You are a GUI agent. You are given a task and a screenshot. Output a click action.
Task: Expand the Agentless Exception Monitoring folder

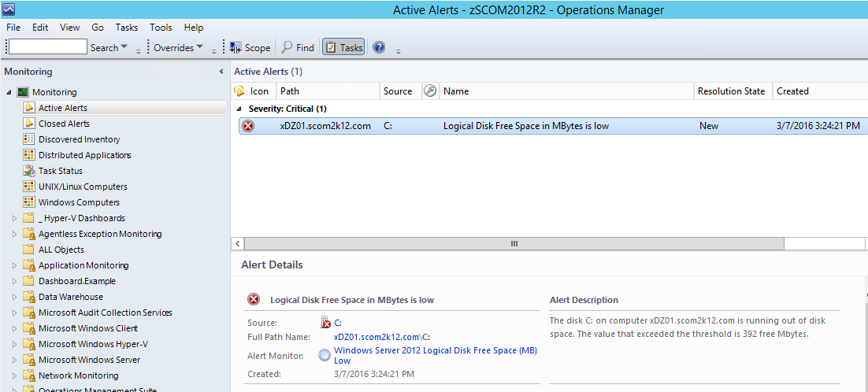(x=15, y=234)
